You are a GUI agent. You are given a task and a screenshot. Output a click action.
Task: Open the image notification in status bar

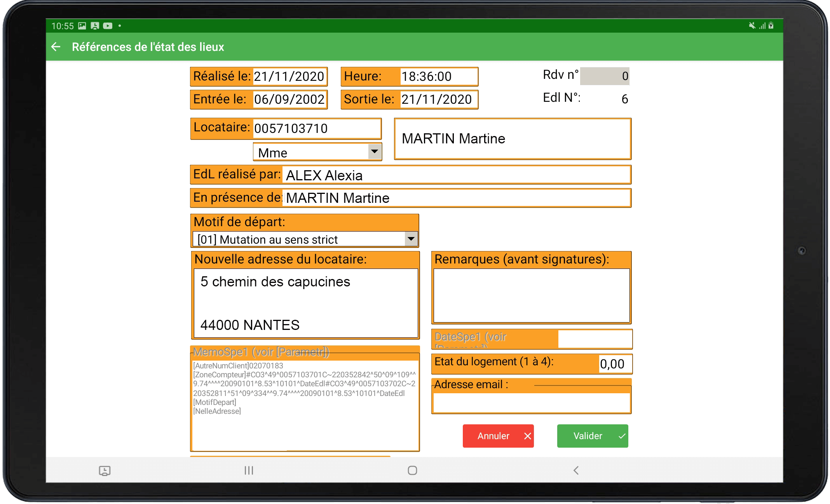click(x=82, y=26)
